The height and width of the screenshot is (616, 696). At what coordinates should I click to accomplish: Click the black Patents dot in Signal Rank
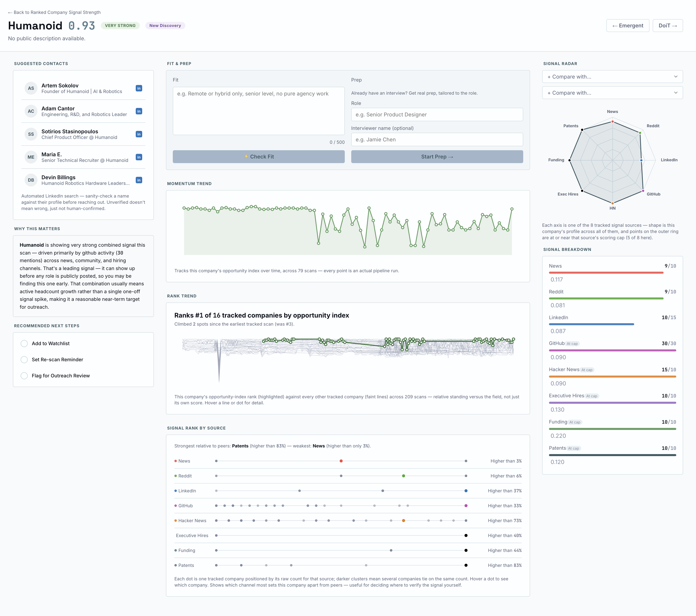(466, 565)
